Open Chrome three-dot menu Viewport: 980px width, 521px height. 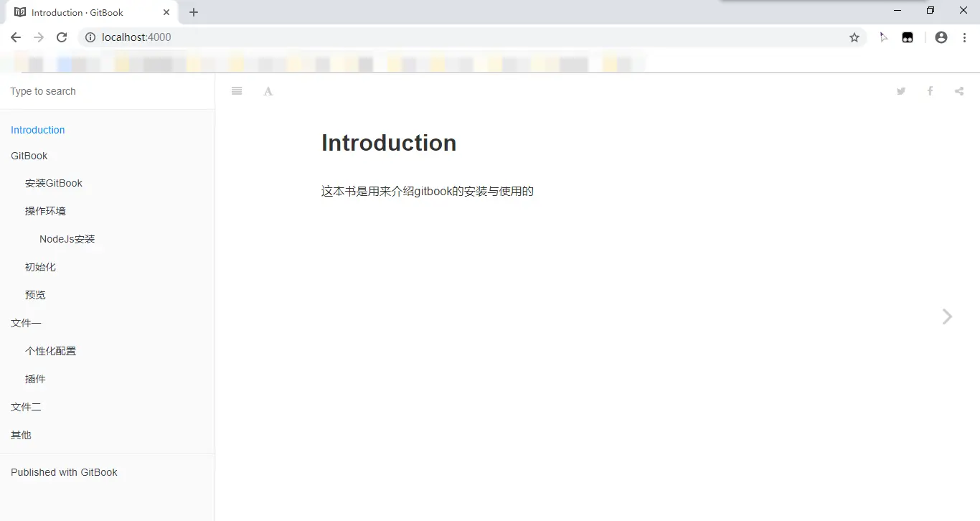pyautogui.click(x=964, y=37)
